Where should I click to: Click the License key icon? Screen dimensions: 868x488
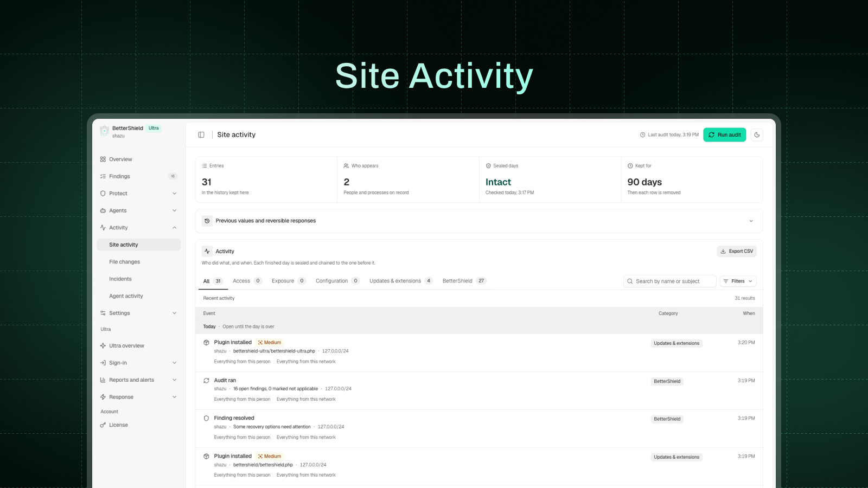[103, 425]
